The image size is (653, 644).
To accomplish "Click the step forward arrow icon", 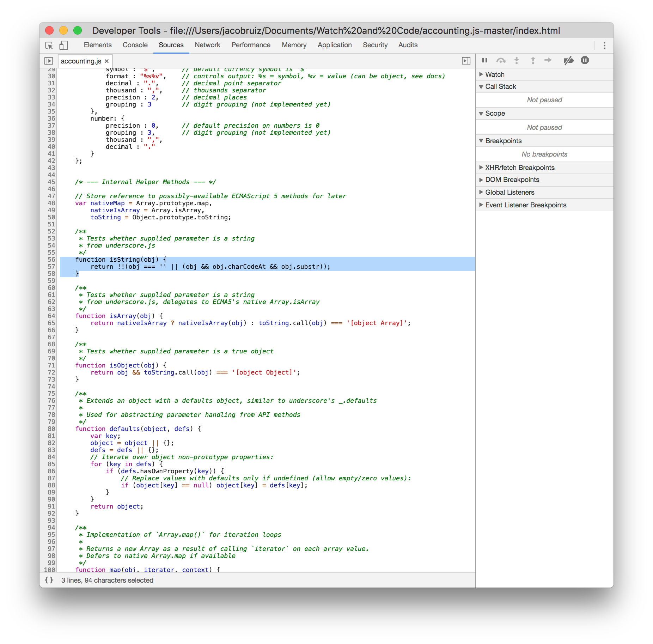I will point(548,60).
